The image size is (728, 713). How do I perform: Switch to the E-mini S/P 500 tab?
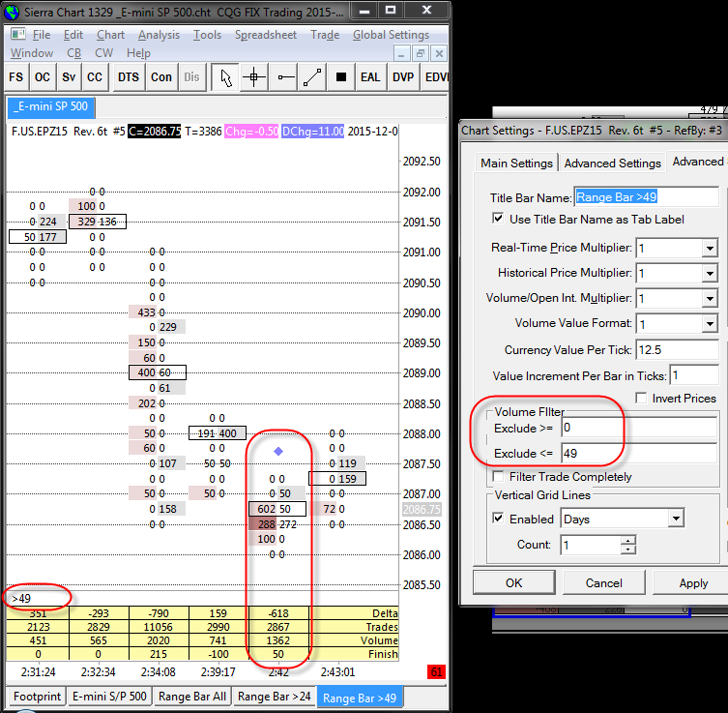tap(109, 697)
